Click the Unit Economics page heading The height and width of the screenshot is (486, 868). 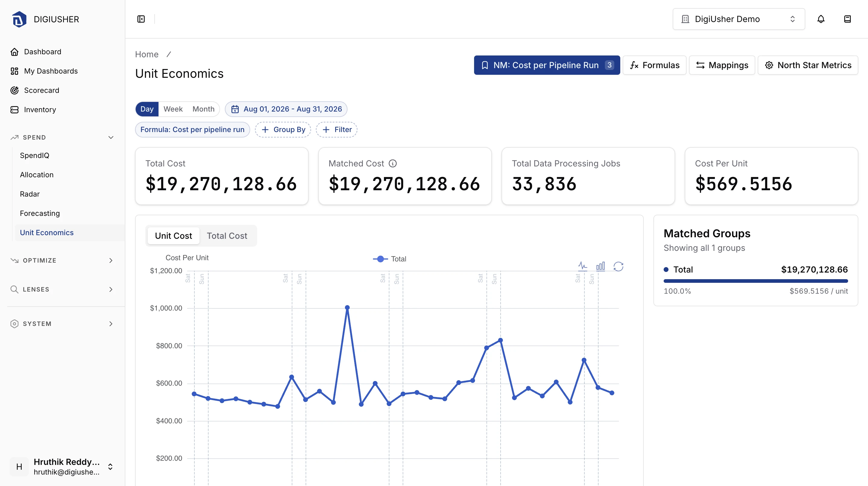(x=179, y=74)
